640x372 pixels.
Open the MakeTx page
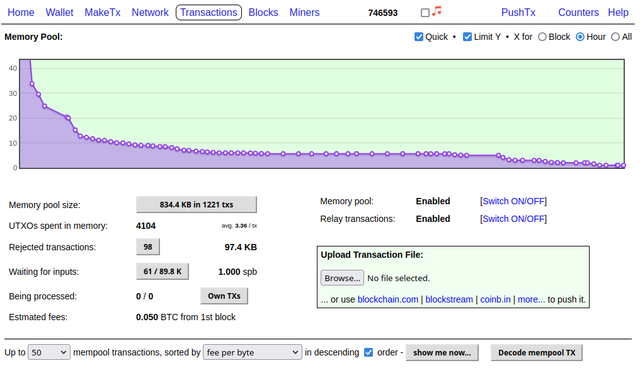point(102,13)
